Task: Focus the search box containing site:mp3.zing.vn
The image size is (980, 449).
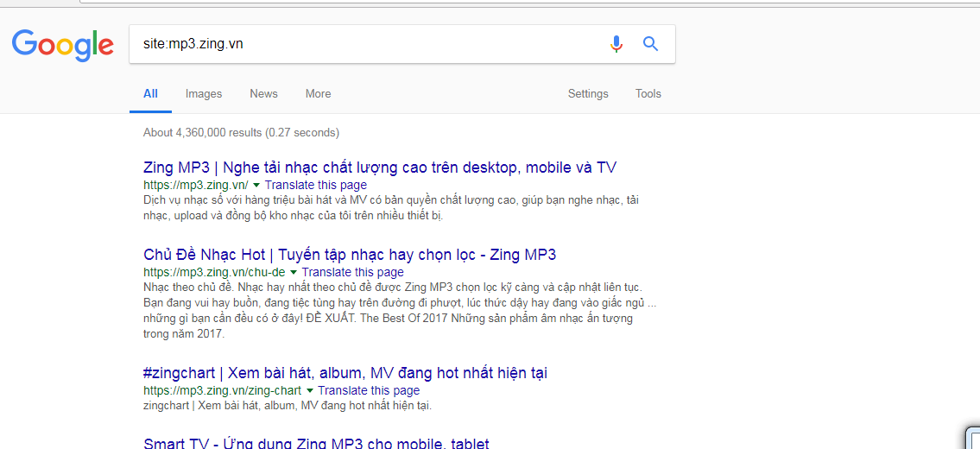Action: click(401, 44)
